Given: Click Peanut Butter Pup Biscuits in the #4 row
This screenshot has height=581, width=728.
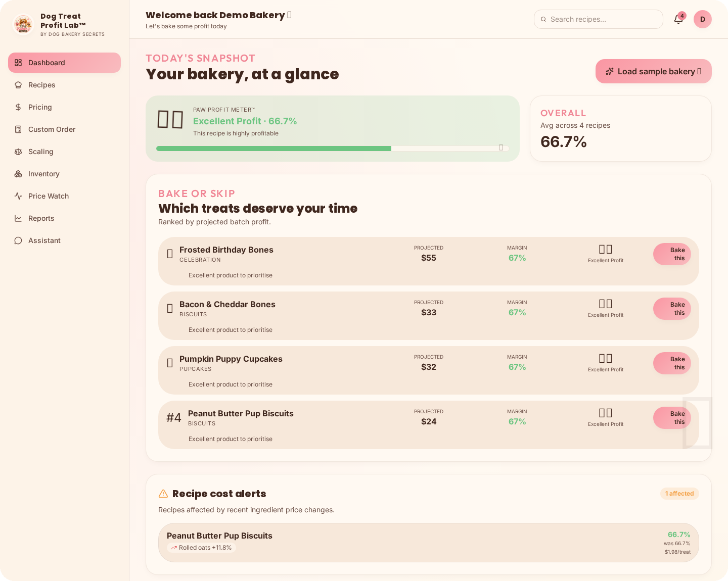Looking at the screenshot, I should (x=241, y=413).
